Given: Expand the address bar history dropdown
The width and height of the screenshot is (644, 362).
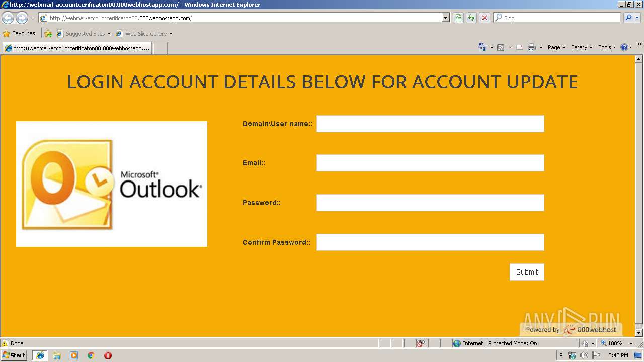Looking at the screenshot, I should coord(446,18).
